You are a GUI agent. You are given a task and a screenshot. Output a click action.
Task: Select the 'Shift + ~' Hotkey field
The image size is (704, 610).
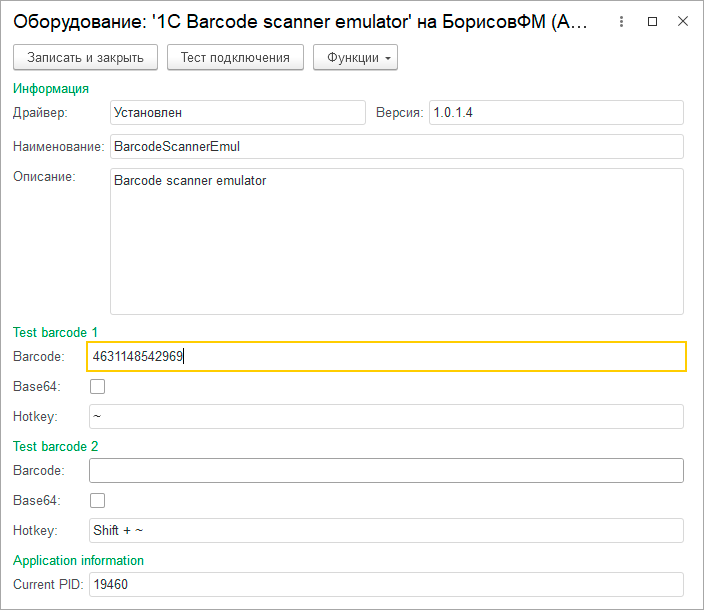pyautogui.click(x=386, y=530)
